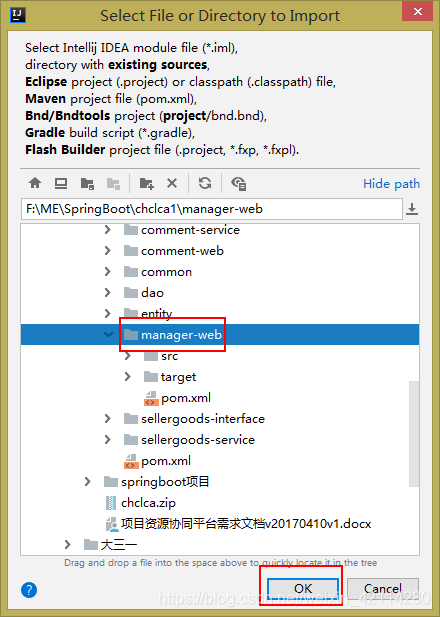Expand the 大三一 folder

pos(67,545)
